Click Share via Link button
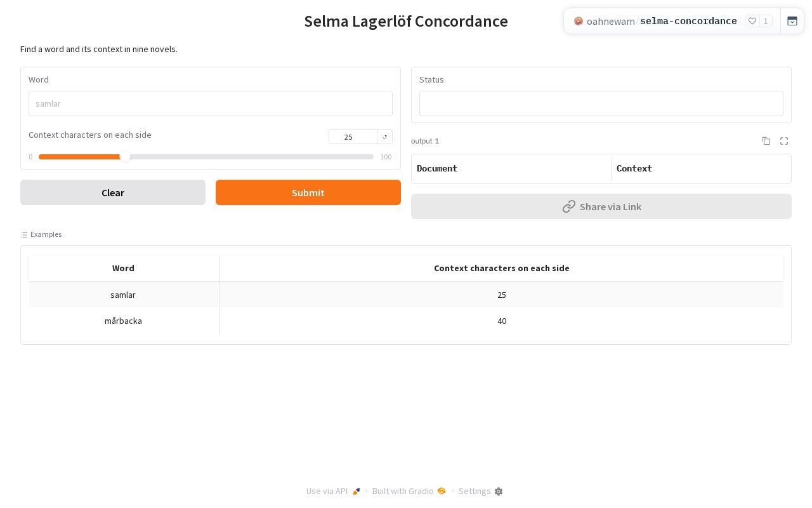Image resolution: width=812 pixels, height=508 pixels. [x=601, y=206]
